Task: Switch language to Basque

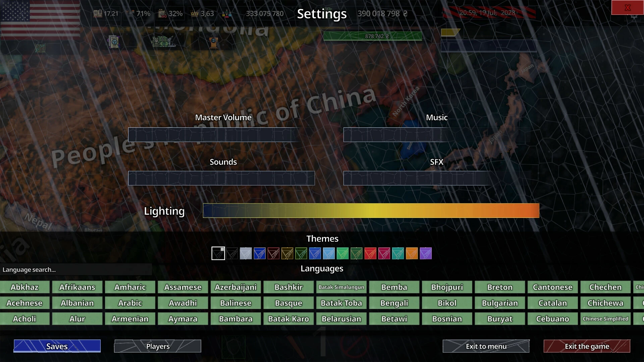Action: [288, 303]
